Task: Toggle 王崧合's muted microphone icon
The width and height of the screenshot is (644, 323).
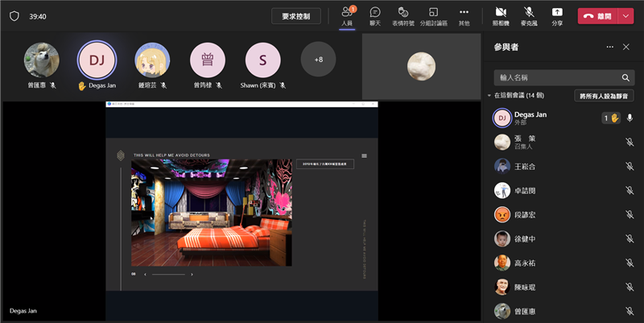Action: pyautogui.click(x=630, y=167)
